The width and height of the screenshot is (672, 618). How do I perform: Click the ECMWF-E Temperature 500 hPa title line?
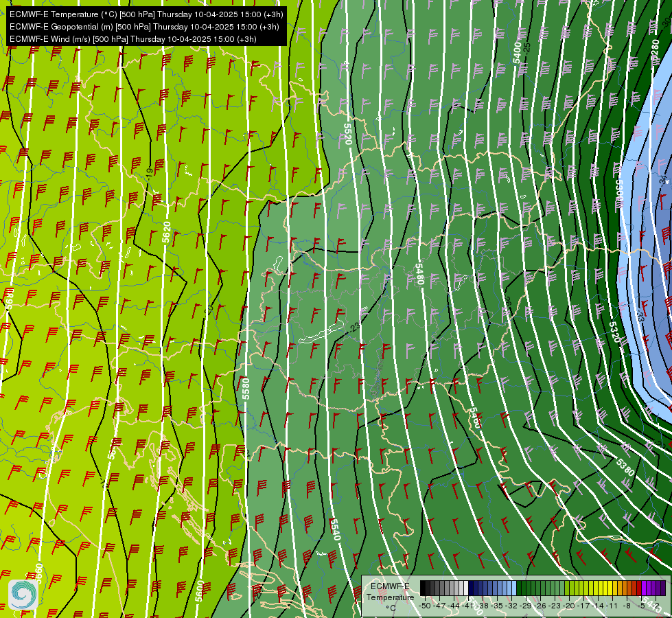(x=146, y=14)
